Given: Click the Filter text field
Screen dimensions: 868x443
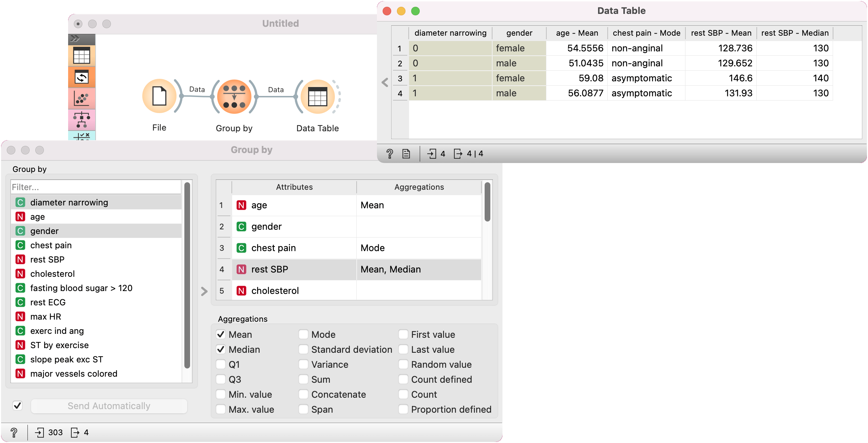Looking at the screenshot, I should click(96, 187).
